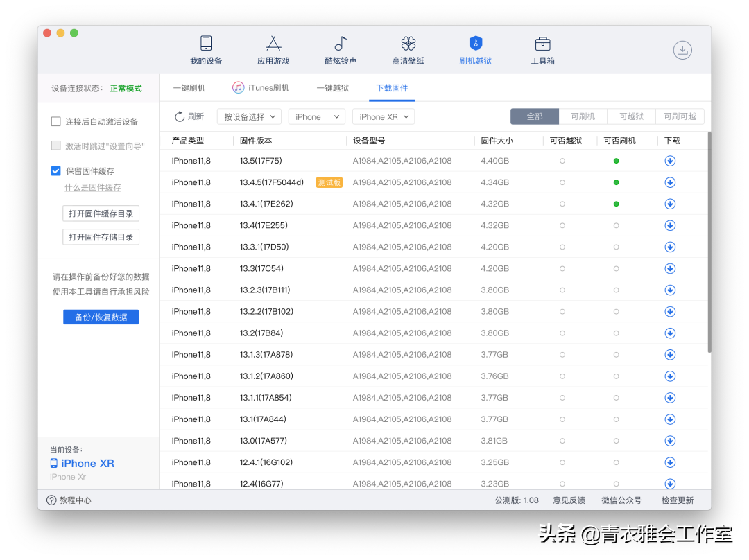Download firmware 13.4(17E255)

(x=670, y=225)
